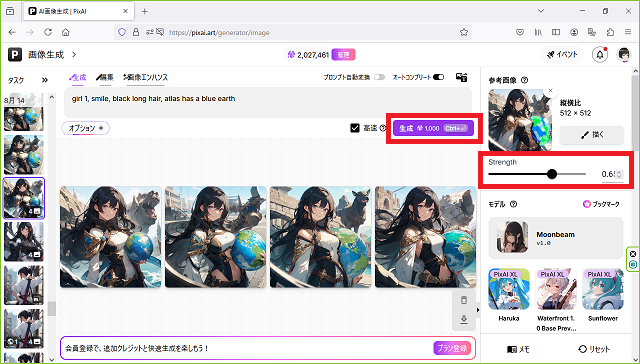The image size is (640, 364).
Task: Open the library bookshelf icon
Action: [538, 32]
